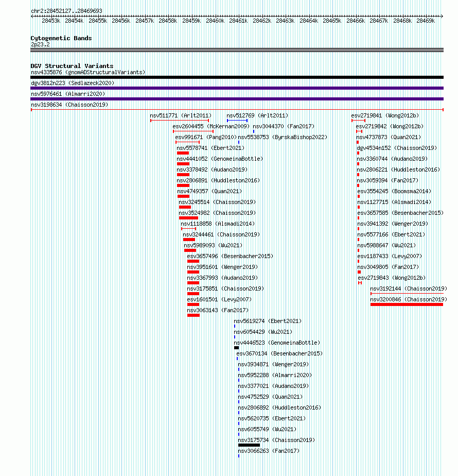Open esv2719843 (Wong2012b) variant

coord(392,278)
